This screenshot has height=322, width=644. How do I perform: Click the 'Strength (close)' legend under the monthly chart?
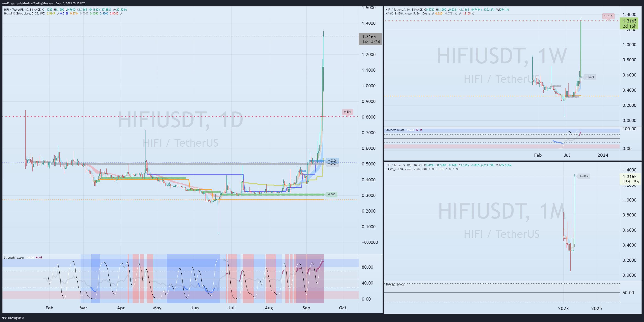395,285
